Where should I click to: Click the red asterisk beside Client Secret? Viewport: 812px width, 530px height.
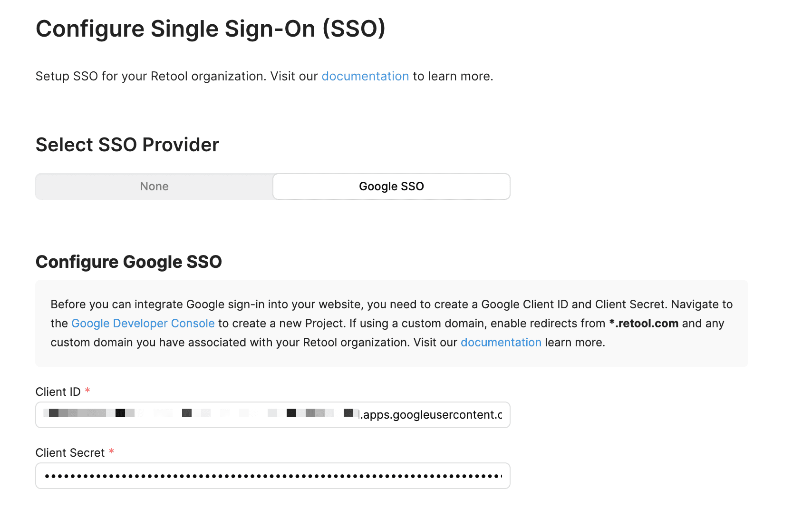point(112,452)
